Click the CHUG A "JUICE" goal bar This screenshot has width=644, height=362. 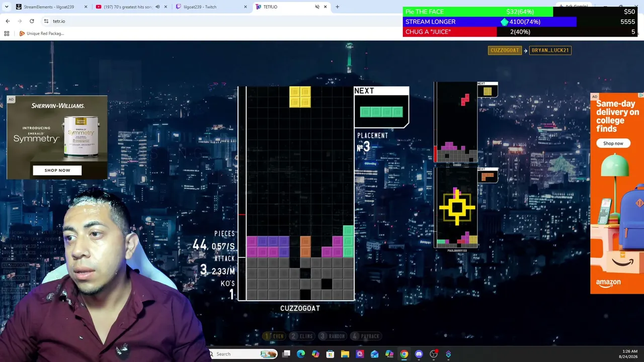[521, 32]
